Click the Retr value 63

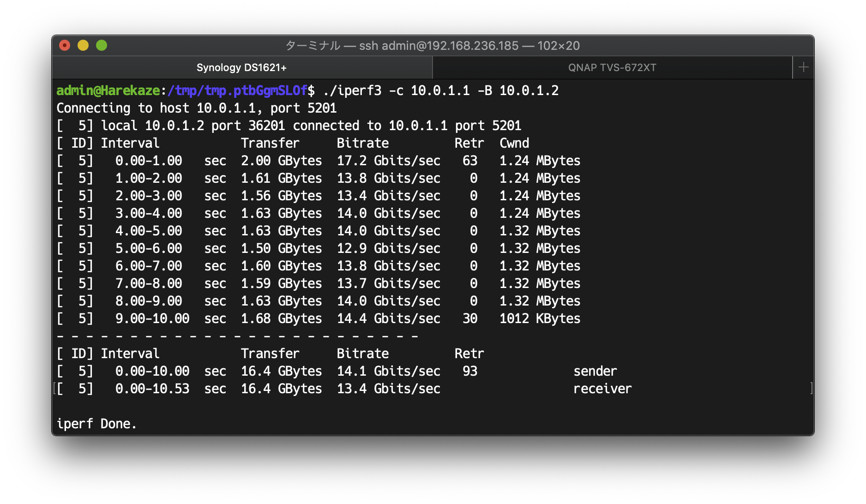point(470,161)
